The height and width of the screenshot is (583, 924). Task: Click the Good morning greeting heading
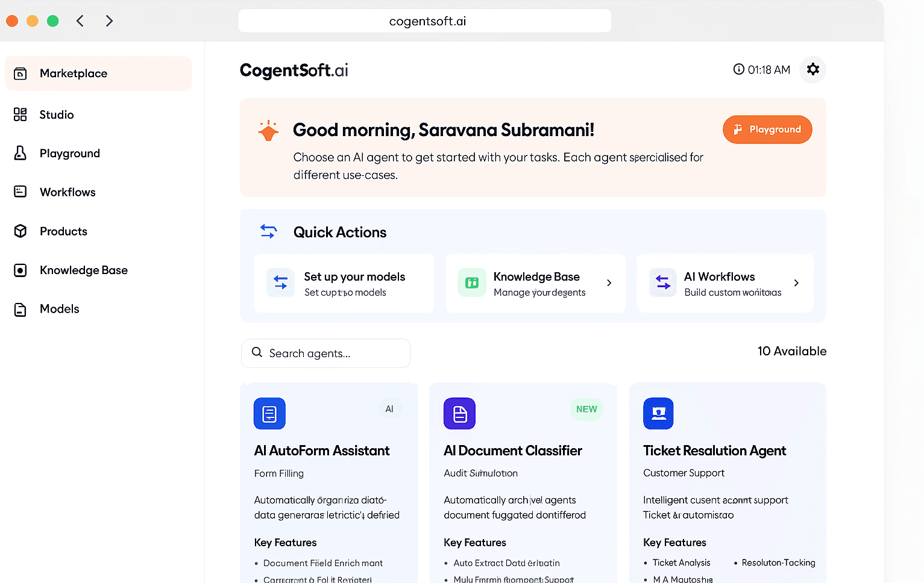coord(444,130)
